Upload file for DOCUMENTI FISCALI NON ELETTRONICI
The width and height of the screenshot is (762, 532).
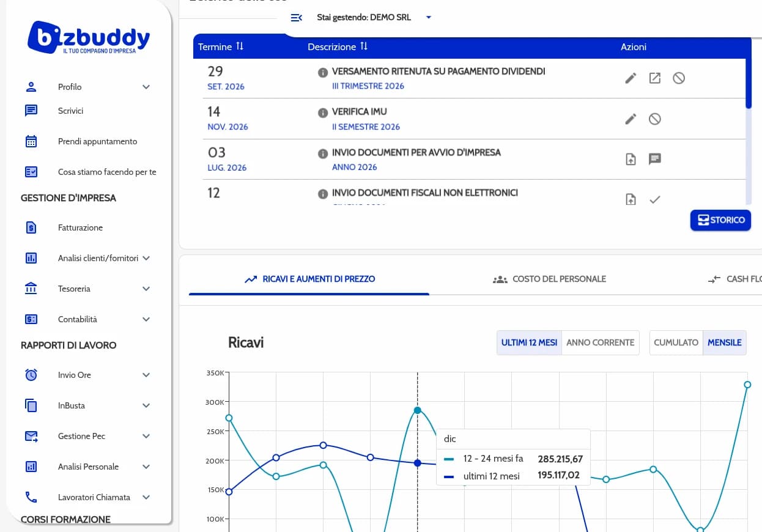pos(631,199)
